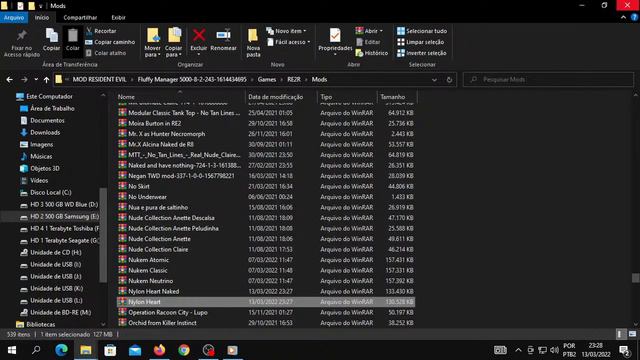This screenshot has width=640, height=360.
Task: Click Inverter seleção
Action: [422, 53]
